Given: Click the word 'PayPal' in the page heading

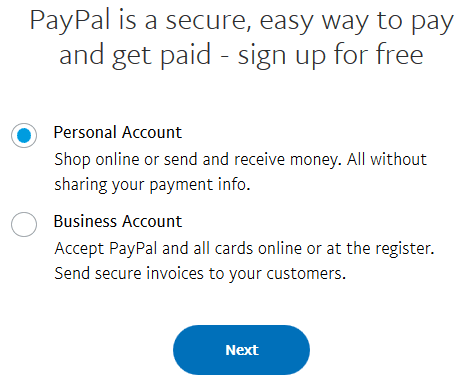Looking at the screenshot, I should pyautogui.click(x=70, y=21).
